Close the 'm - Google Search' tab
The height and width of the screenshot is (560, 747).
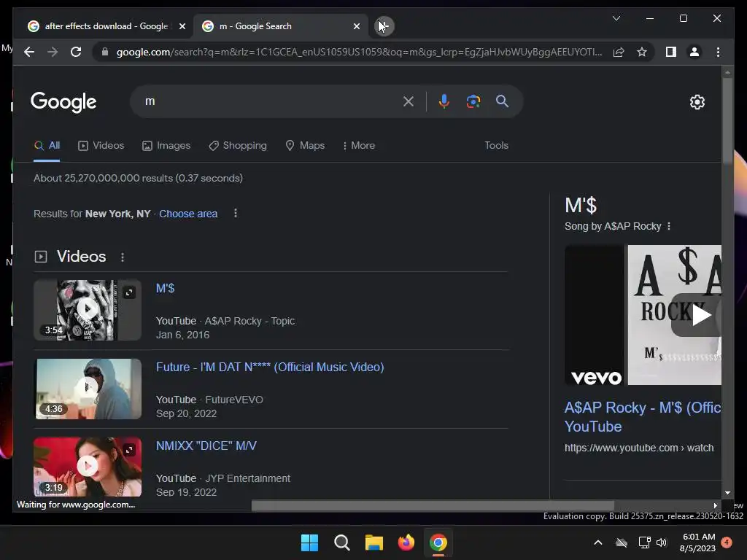click(356, 26)
